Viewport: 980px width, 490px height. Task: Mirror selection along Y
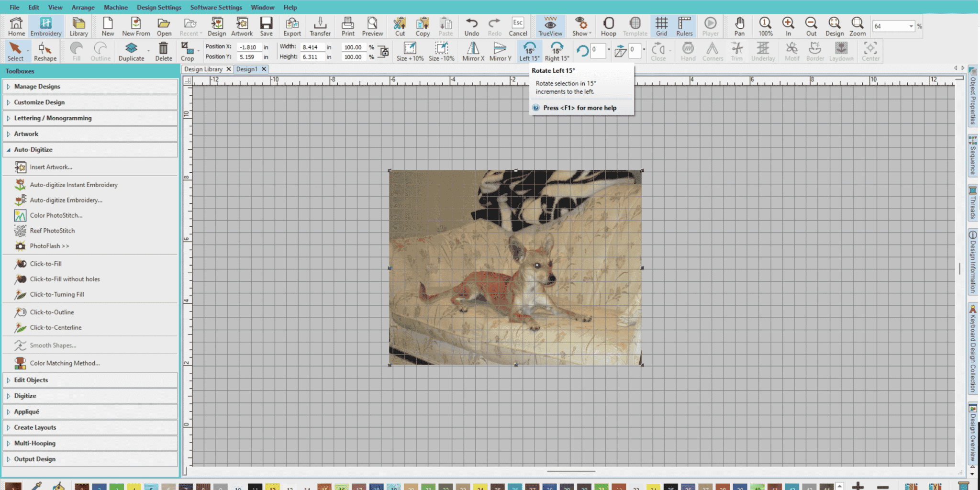pos(500,51)
